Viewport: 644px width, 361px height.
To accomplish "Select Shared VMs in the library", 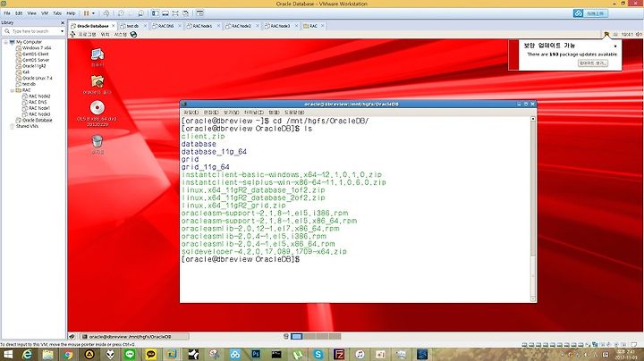I will click(27, 126).
